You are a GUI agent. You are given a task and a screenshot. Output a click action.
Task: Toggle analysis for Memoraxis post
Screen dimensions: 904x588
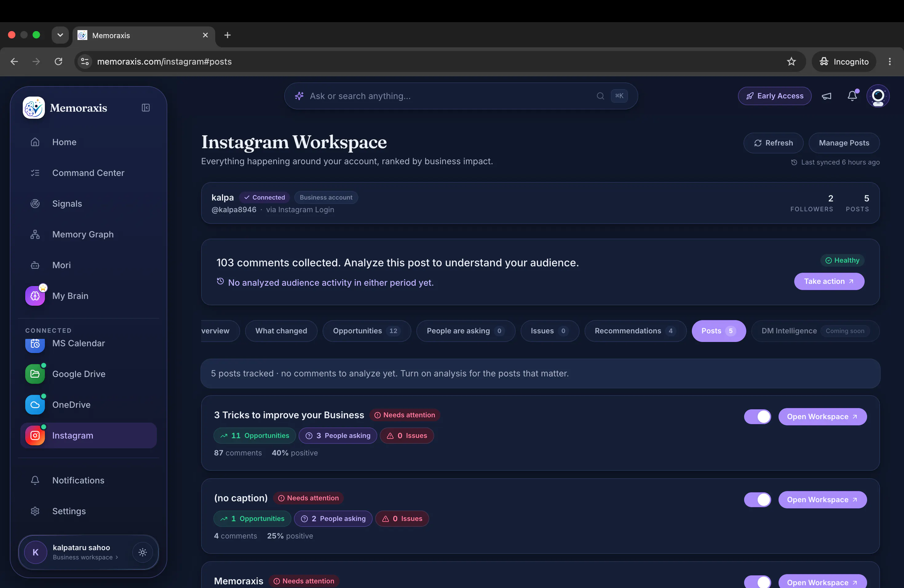click(x=757, y=582)
